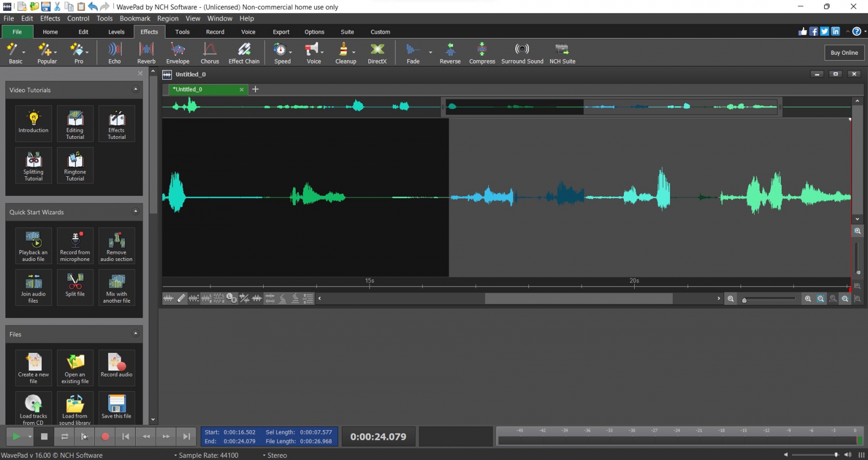868x460 pixels.
Task: Switch to the Levels ribbon tab
Action: [116, 32]
